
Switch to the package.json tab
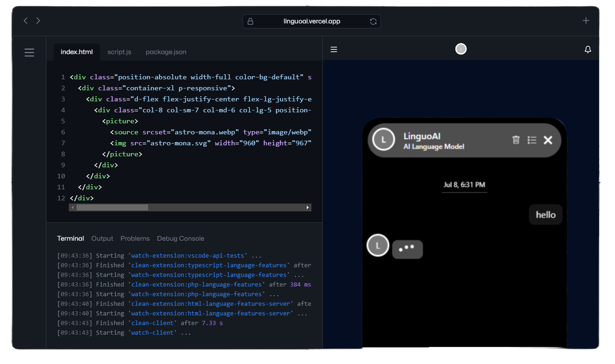coord(166,52)
